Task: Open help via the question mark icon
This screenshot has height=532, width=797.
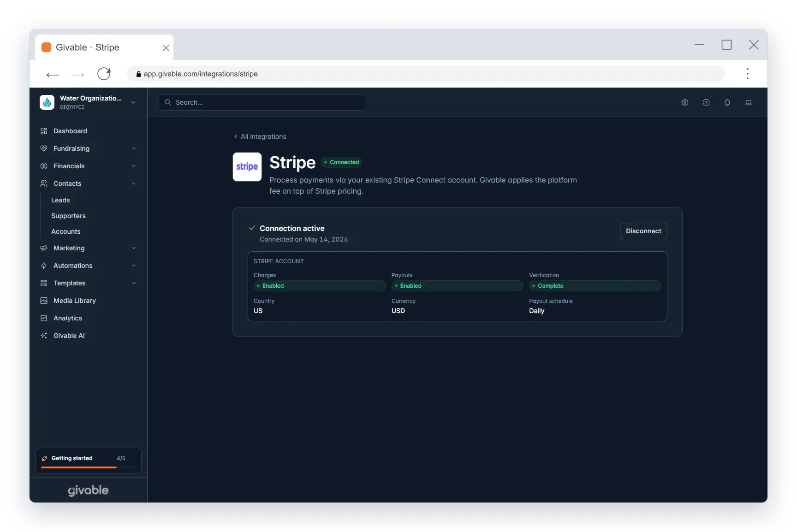Action: (x=706, y=102)
